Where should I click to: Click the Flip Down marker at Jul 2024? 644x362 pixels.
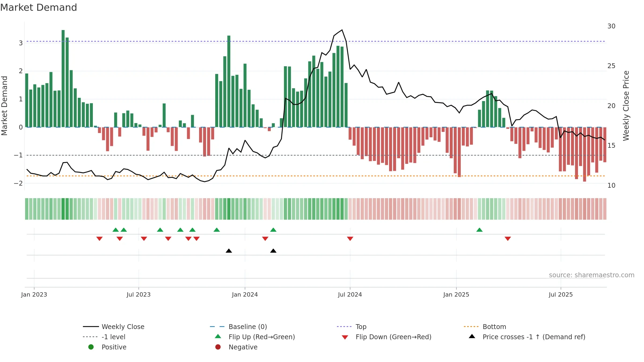click(x=350, y=239)
